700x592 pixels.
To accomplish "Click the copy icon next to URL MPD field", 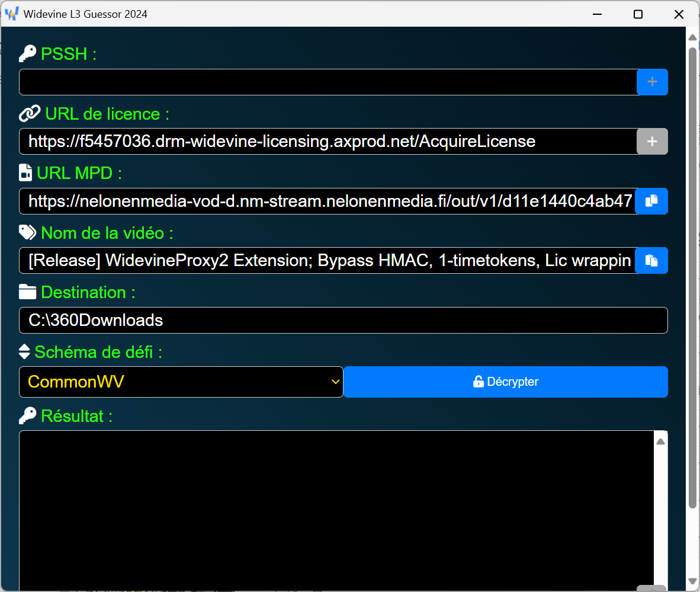I will coord(651,201).
